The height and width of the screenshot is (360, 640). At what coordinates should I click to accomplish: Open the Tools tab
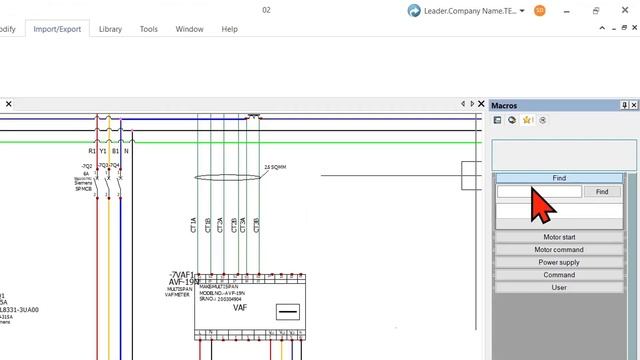point(149,29)
